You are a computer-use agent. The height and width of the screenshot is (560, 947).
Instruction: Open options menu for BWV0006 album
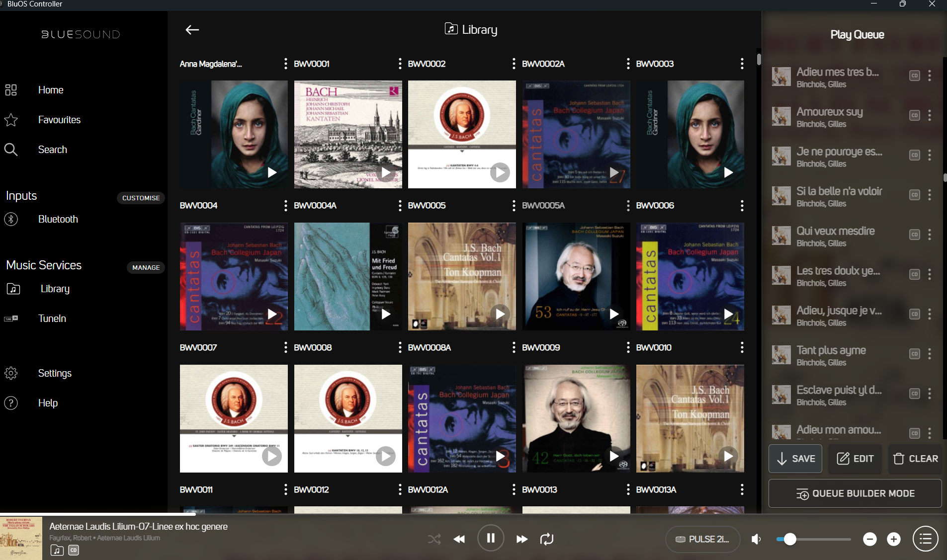742,205
